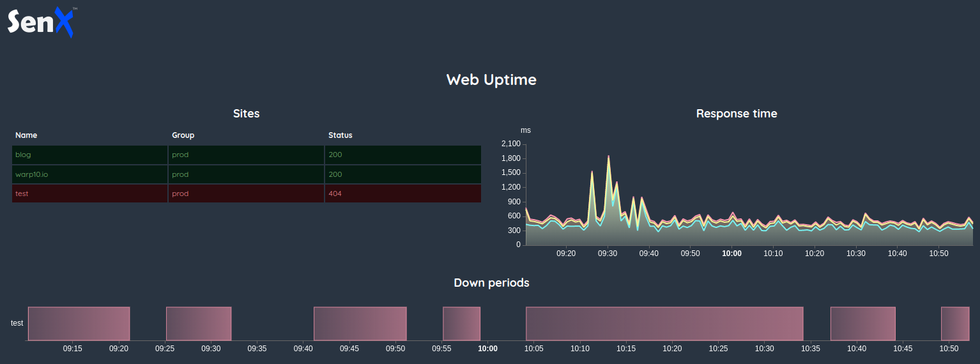Click the test label of the down periods chart
Image resolution: width=980 pixels, height=364 pixels.
[x=17, y=323]
